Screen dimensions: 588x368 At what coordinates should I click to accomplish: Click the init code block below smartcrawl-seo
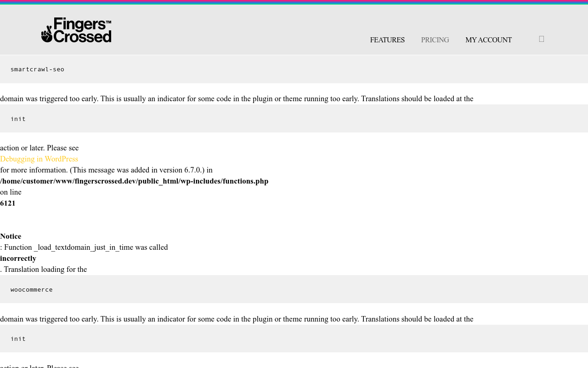[294, 119]
